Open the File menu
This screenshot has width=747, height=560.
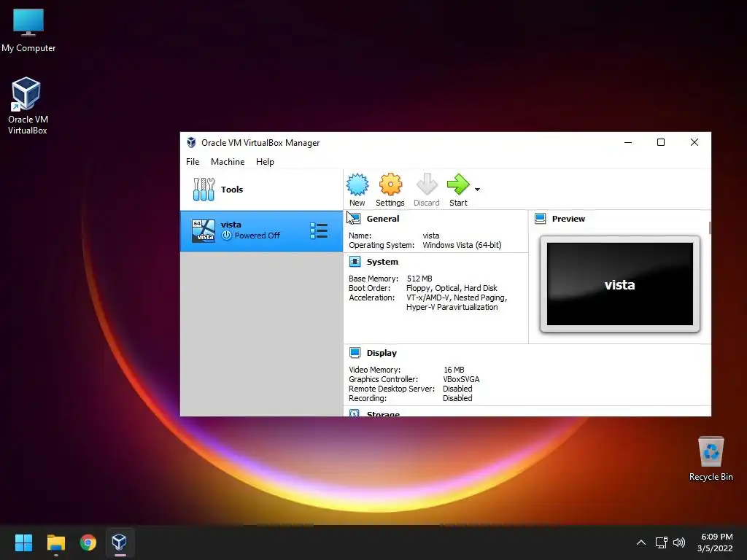tap(193, 162)
